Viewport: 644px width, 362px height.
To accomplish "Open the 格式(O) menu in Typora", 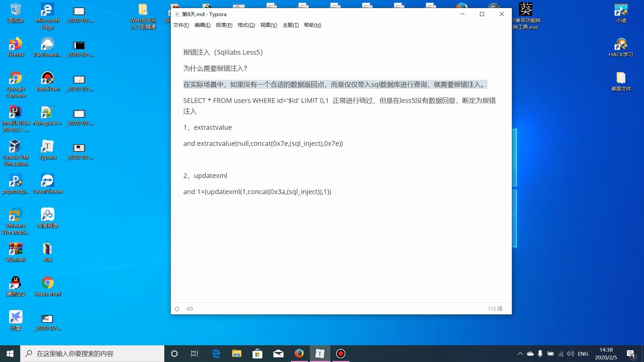I will click(x=246, y=25).
